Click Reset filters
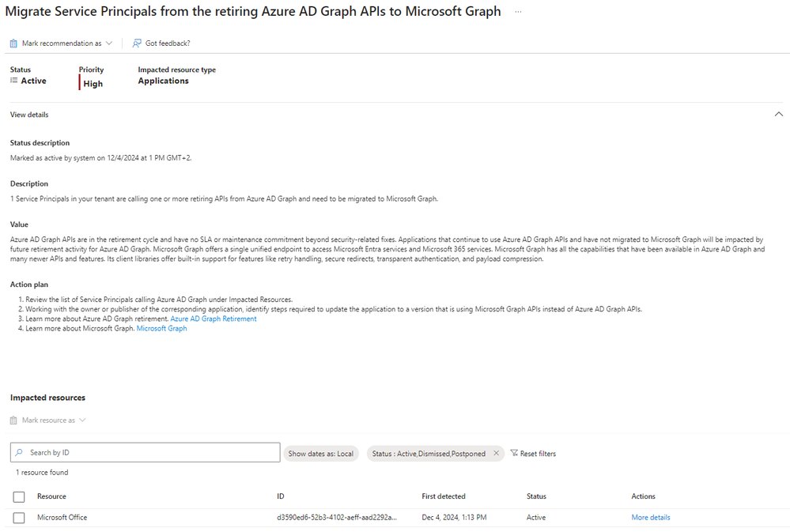The height and width of the screenshot is (532, 790). tap(533, 454)
